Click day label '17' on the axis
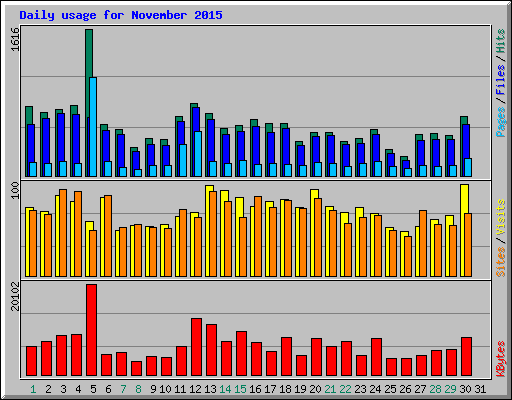Viewport: 512px width, 400px height. tap(270, 389)
